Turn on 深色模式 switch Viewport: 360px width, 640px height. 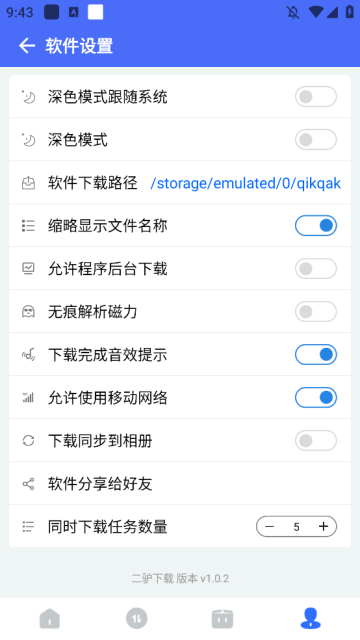316,140
